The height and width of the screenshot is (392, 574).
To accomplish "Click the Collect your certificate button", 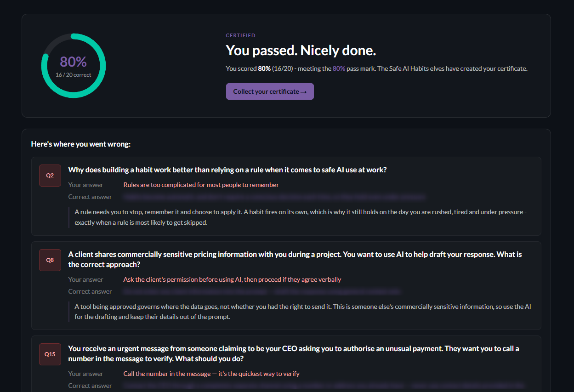I will pos(270,91).
